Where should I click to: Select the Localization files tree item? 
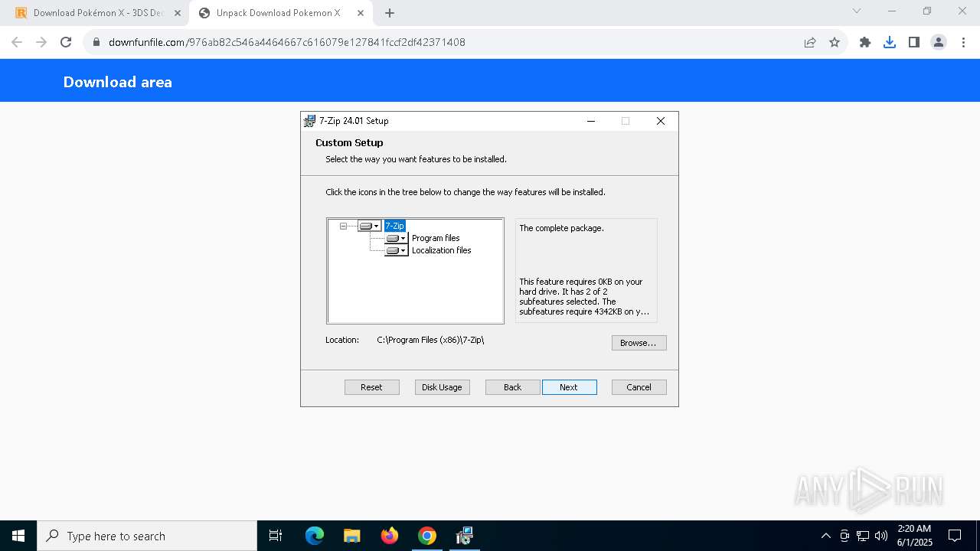click(442, 250)
